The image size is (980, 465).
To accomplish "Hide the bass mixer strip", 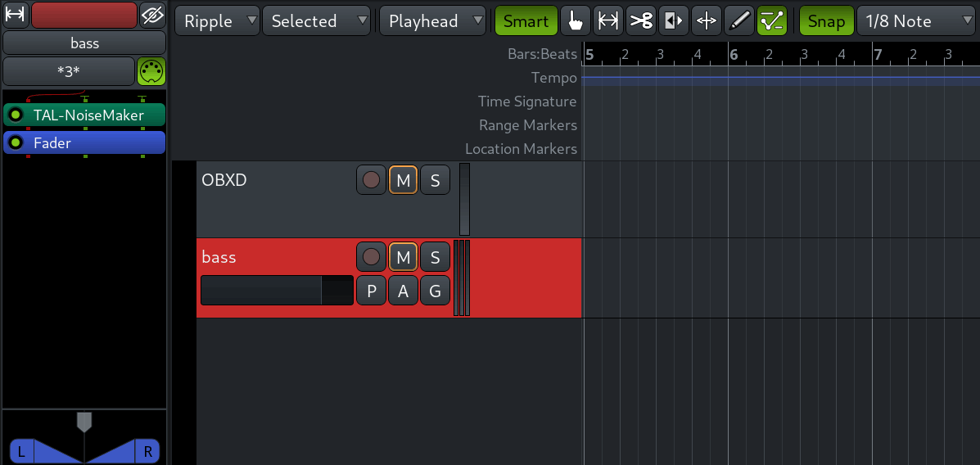I will (152, 15).
